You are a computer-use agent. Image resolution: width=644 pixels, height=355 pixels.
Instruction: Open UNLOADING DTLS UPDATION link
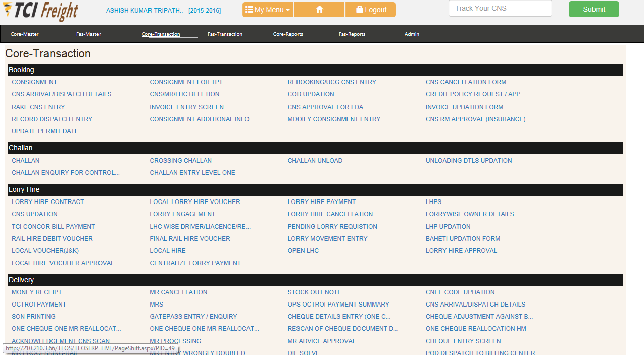(x=469, y=161)
